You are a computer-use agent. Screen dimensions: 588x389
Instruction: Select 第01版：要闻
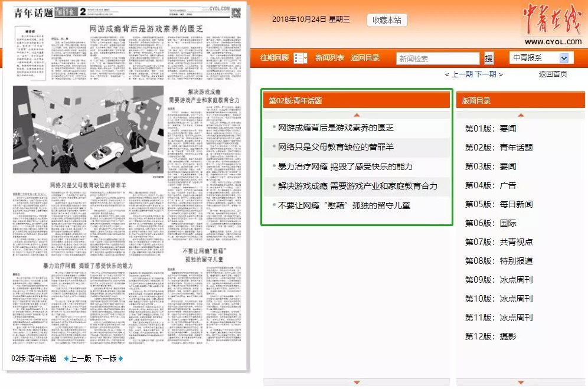pyautogui.click(x=491, y=129)
